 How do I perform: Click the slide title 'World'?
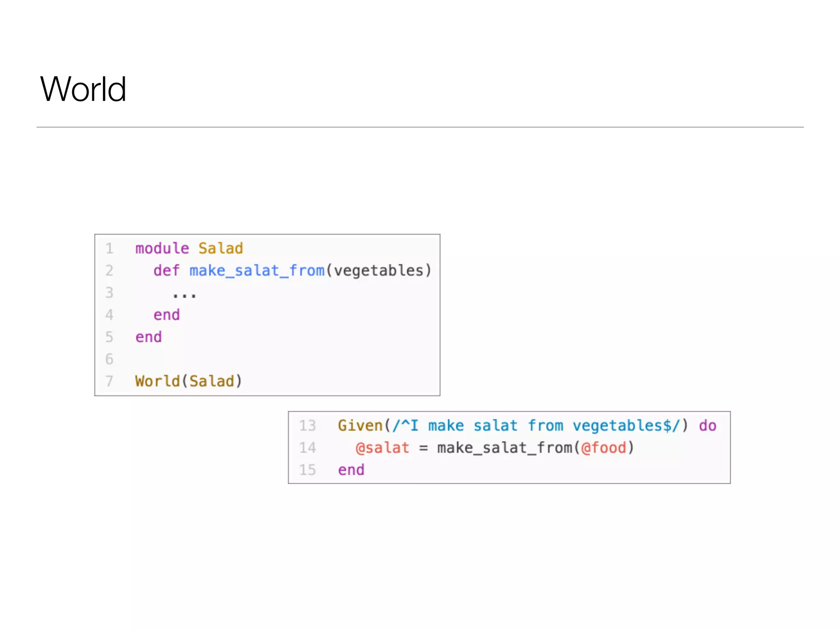coord(83,89)
